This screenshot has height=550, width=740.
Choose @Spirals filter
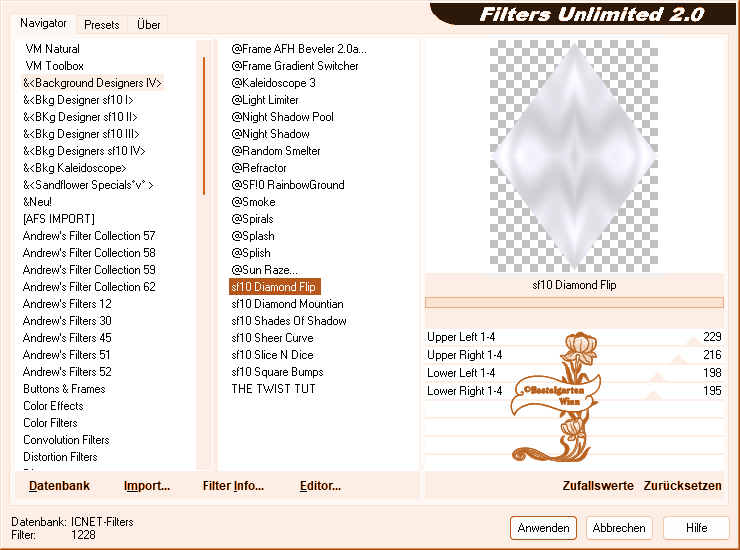252,219
